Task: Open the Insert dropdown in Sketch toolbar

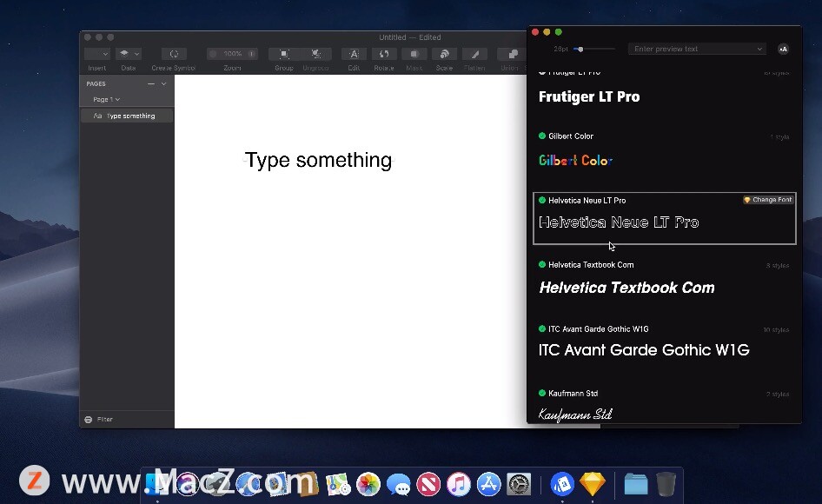Action: pyautogui.click(x=97, y=54)
